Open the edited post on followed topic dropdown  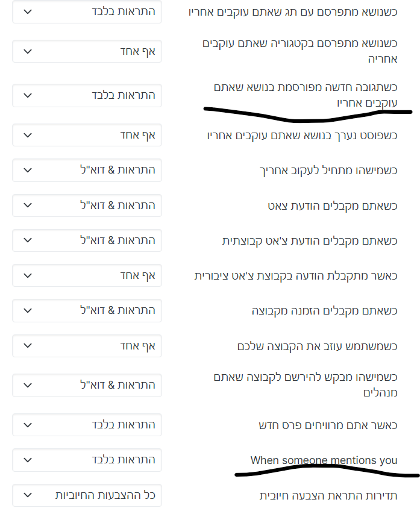click(87, 135)
